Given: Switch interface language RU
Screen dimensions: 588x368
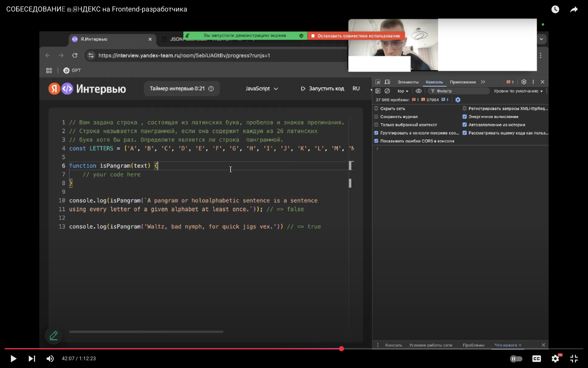Looking at the screenshot, I should pos(356,89).
